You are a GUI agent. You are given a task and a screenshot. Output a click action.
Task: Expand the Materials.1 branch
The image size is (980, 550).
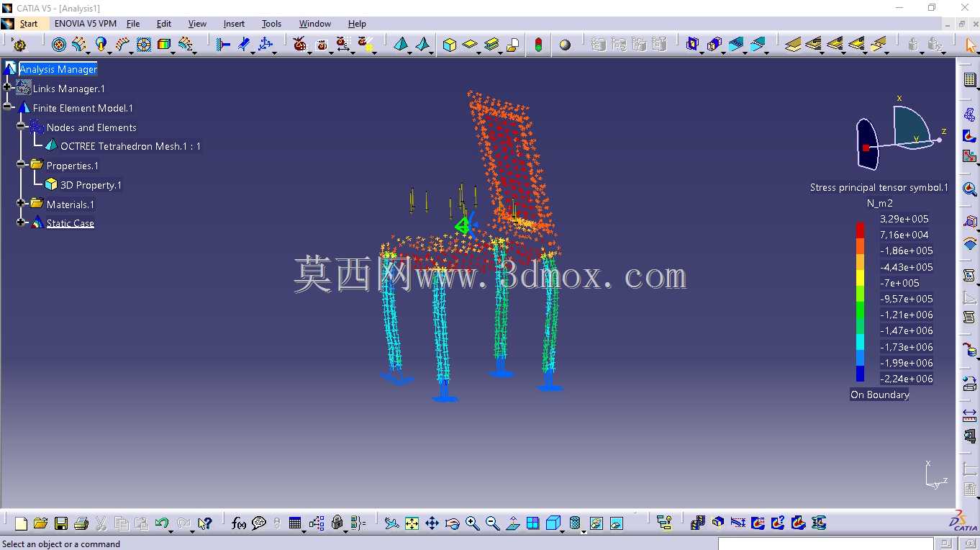coord(22,204)
